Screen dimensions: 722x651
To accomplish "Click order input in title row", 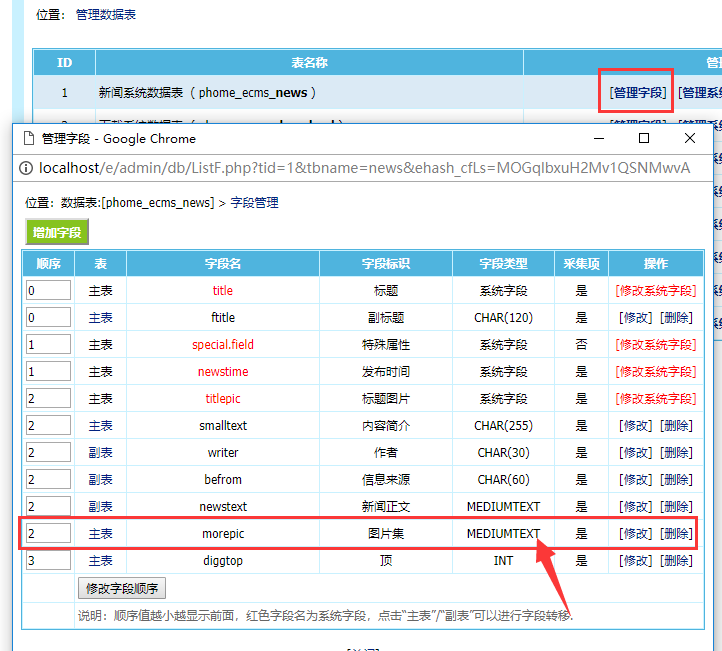I will tap(48, 291).
